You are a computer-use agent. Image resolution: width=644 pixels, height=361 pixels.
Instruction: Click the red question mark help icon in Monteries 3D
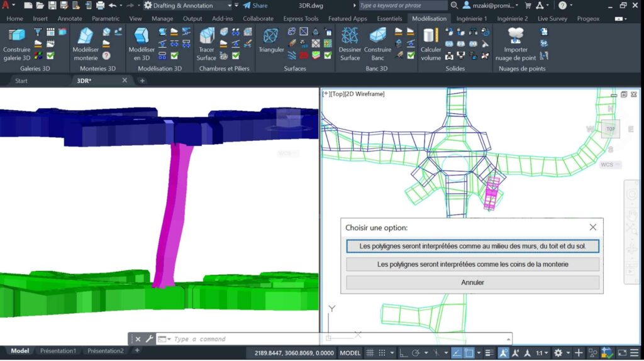tap(106, 55)
